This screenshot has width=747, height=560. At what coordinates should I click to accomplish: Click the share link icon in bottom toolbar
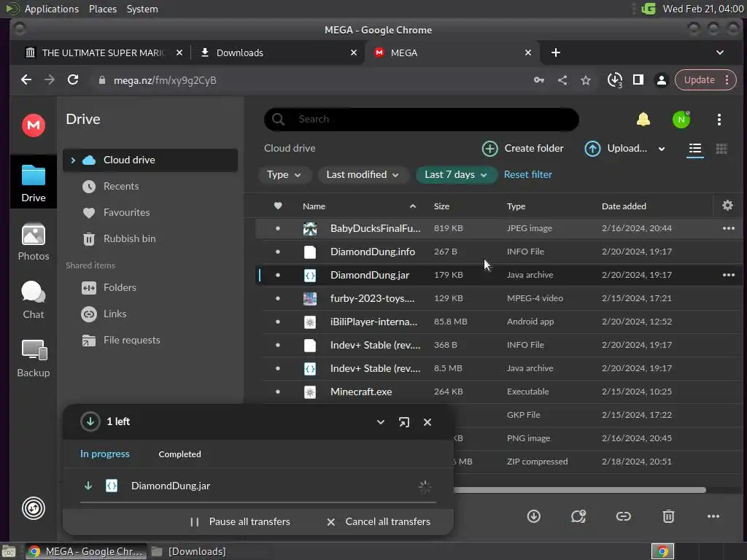click(623, 516)
